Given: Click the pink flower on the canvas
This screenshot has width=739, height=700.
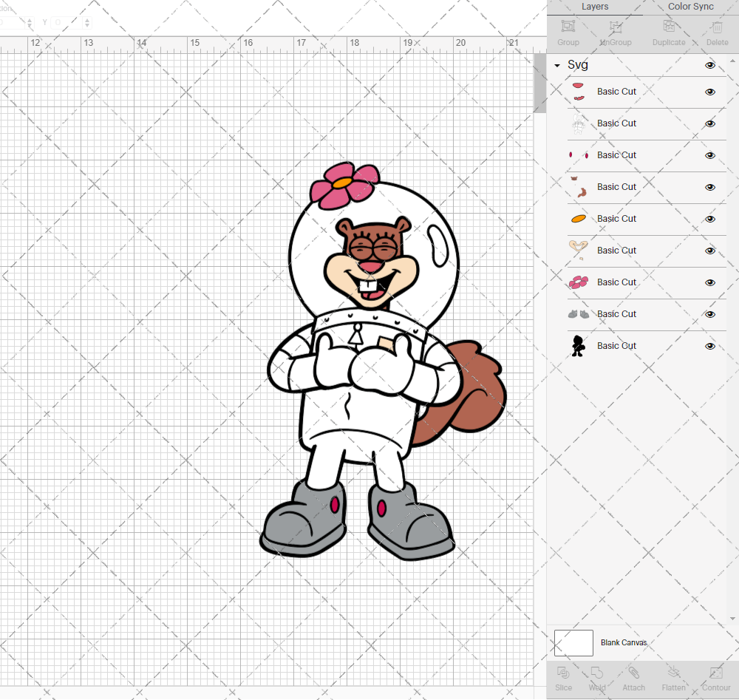Looking at the screenshot, I should click(x=344, y=186).
